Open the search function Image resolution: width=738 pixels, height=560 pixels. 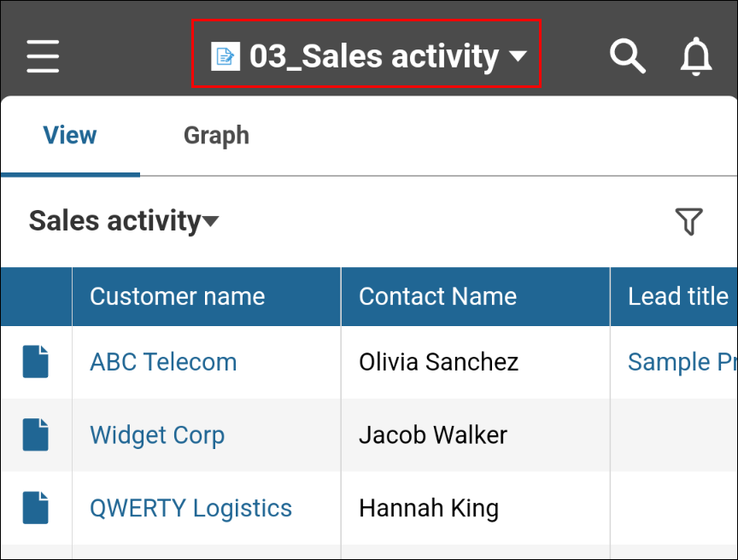point(628,55)
